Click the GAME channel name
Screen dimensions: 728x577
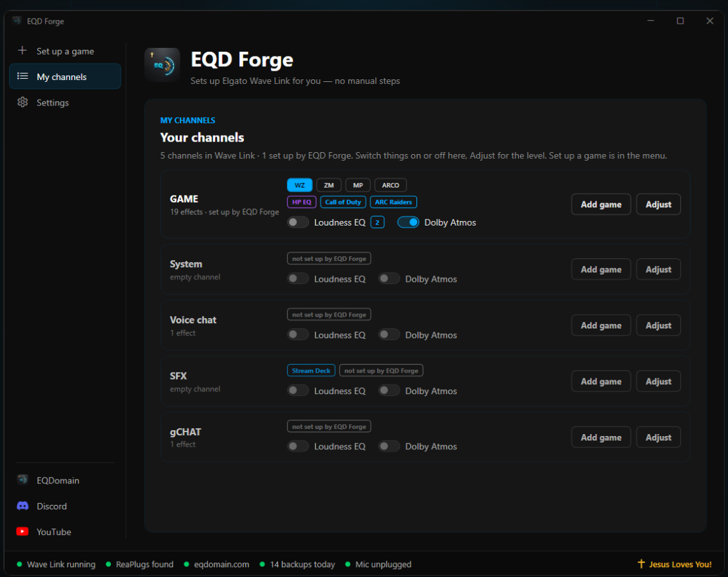[184, 199]
